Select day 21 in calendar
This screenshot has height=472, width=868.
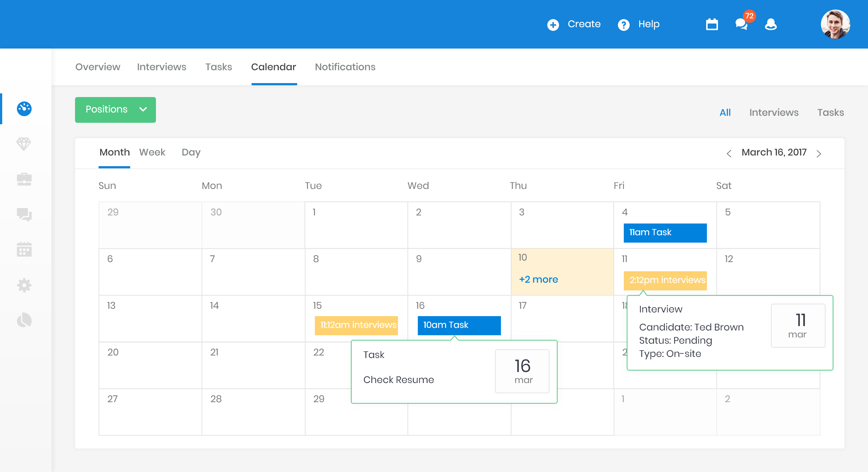tap(253, 365)
